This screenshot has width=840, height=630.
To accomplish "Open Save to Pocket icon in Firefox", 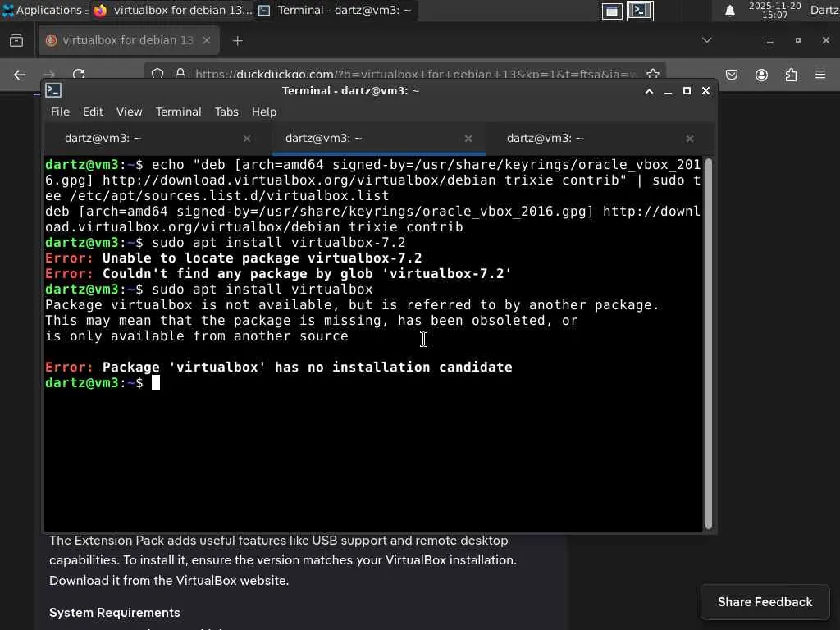I will pyautogui.click(x=731, y=75).
